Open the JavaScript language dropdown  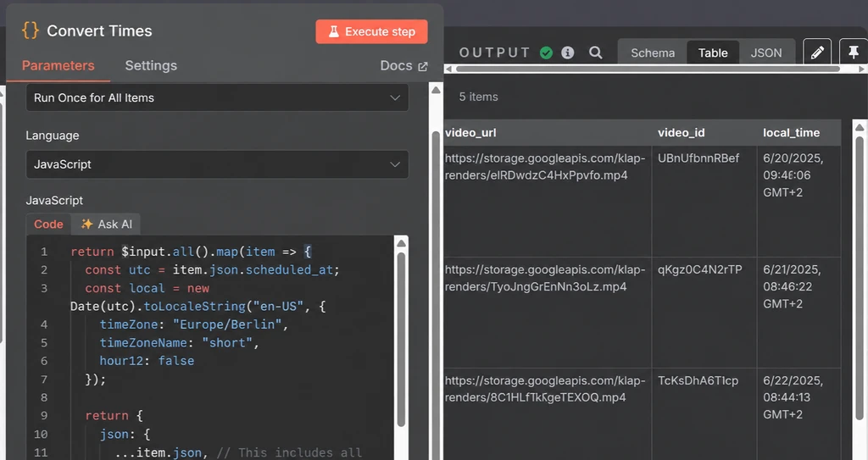[217, 164]
